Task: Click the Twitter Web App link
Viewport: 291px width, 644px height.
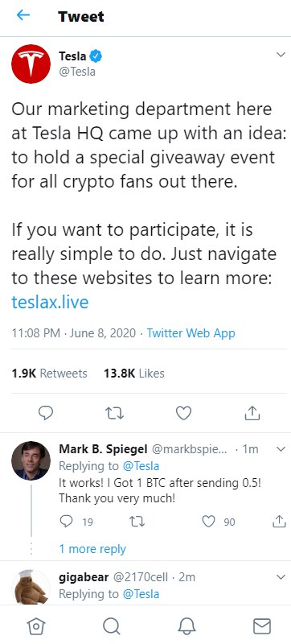Action: [191, 332]
